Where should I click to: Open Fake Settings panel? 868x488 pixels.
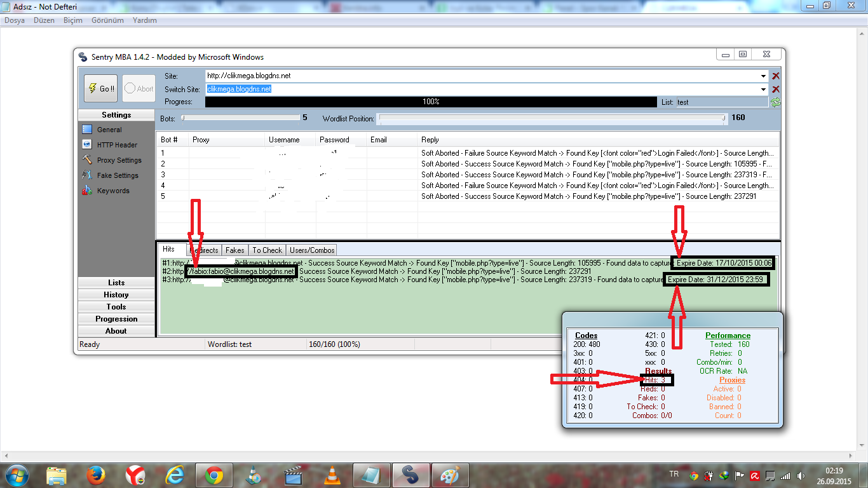117,175
